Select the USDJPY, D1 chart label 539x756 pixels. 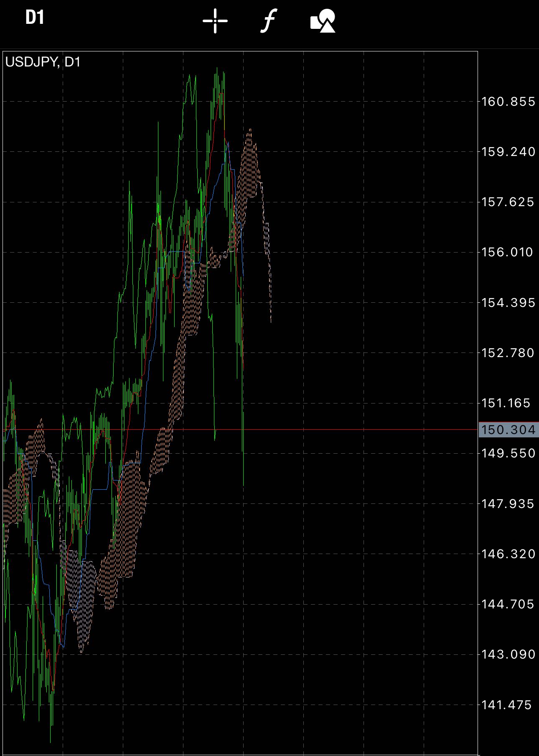coord(43,62)
